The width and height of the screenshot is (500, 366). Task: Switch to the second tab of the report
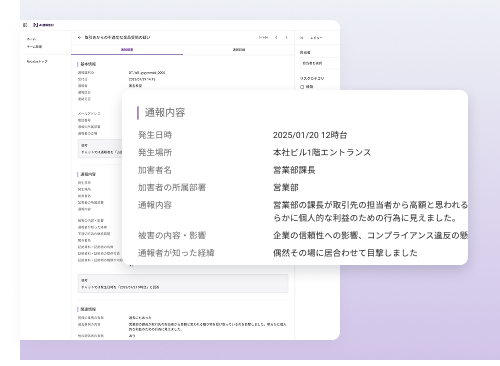point(239,49)
